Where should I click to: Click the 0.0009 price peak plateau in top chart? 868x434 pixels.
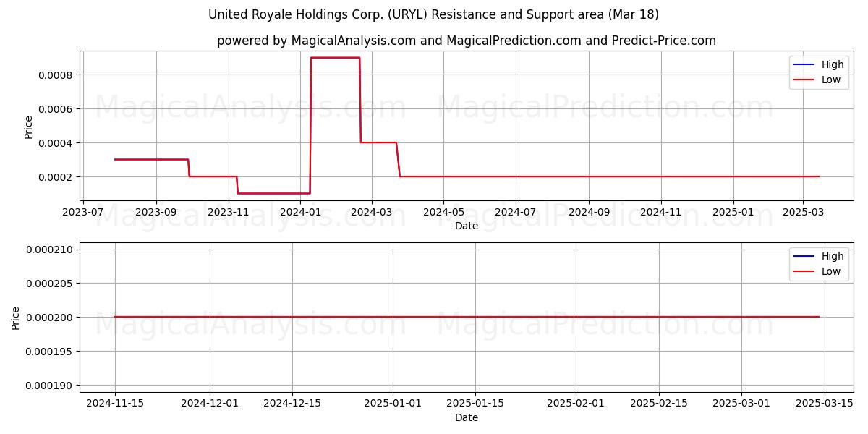coord(335,58)
